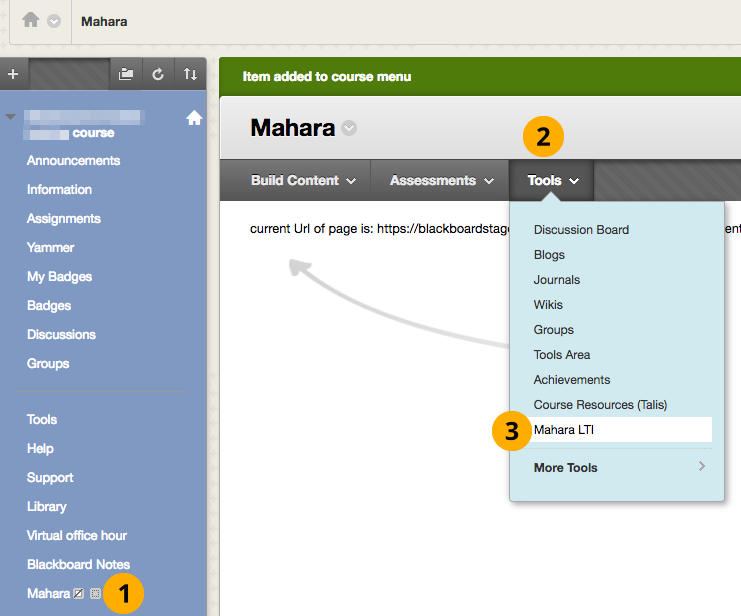Screen dimensions: 741x616
Task: Click the white course home icon in sidebar
Action: [x=194, y=118]
